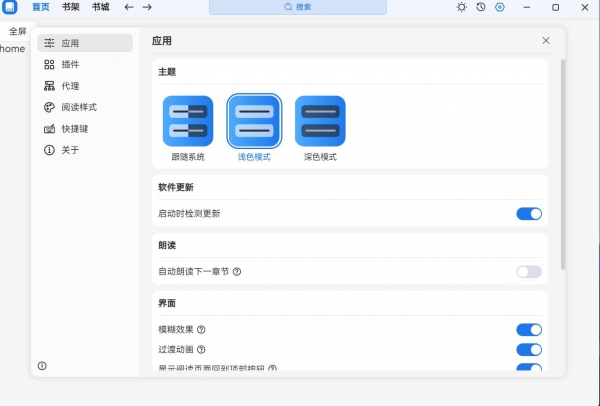Image resolution: width=600 pixels, height=406 pixels.
Task: Disable 模糊效果 switch
Action: tap(529, 329)
